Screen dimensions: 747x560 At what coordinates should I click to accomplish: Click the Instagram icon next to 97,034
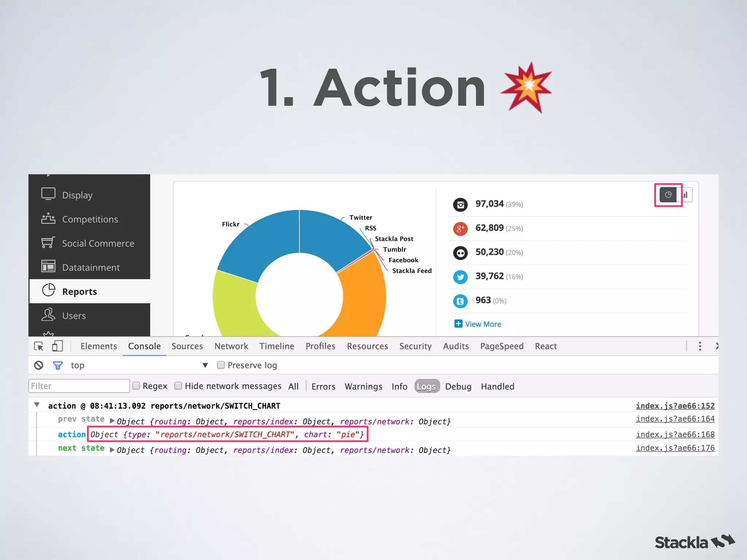(460, 205)
